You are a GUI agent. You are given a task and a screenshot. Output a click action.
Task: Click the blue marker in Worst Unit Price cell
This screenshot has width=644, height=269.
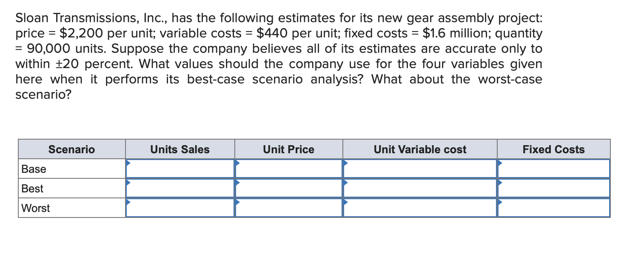click(237, 203)
